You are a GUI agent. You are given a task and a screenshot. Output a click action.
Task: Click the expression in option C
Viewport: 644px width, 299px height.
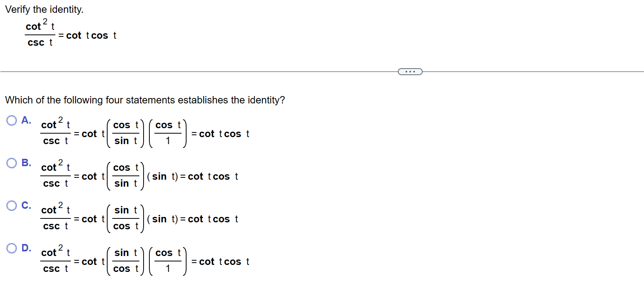click(x=139, y=218)
